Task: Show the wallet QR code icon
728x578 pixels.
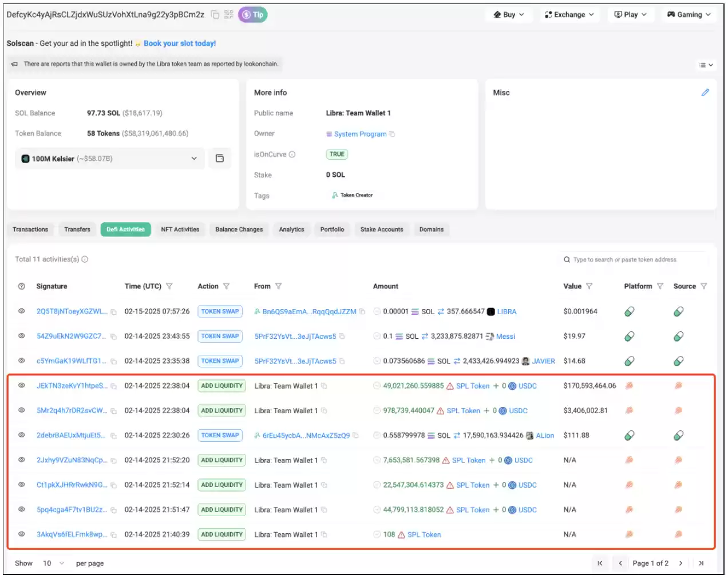Action: point(229,15)
